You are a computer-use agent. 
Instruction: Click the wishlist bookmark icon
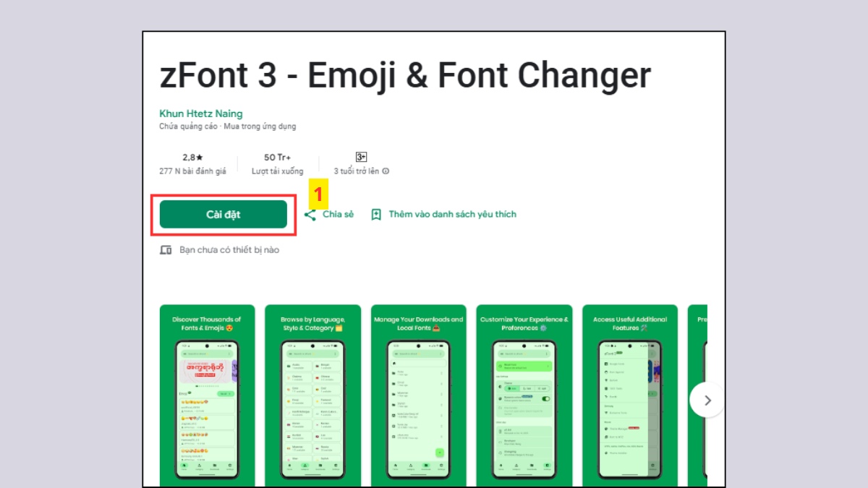(376, 215)
